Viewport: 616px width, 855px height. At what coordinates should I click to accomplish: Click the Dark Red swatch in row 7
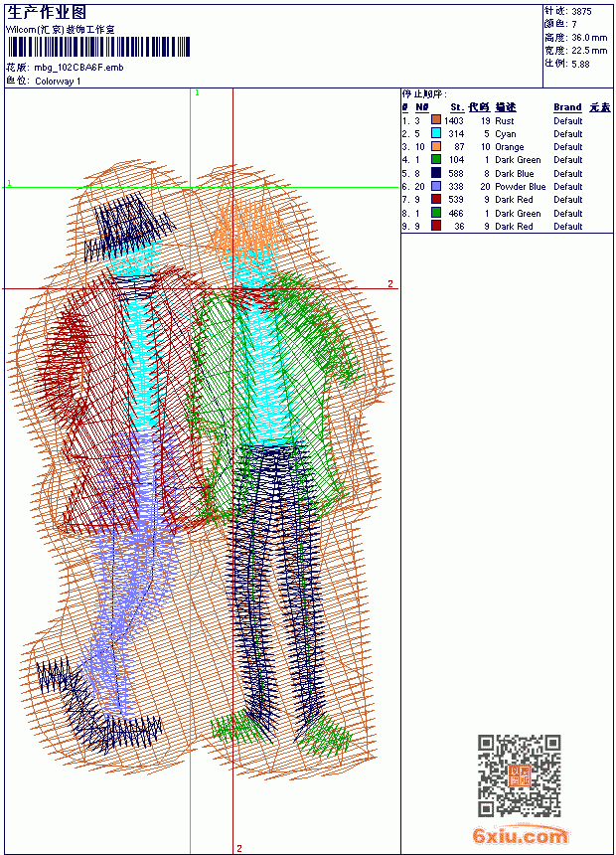click(436, 199)
